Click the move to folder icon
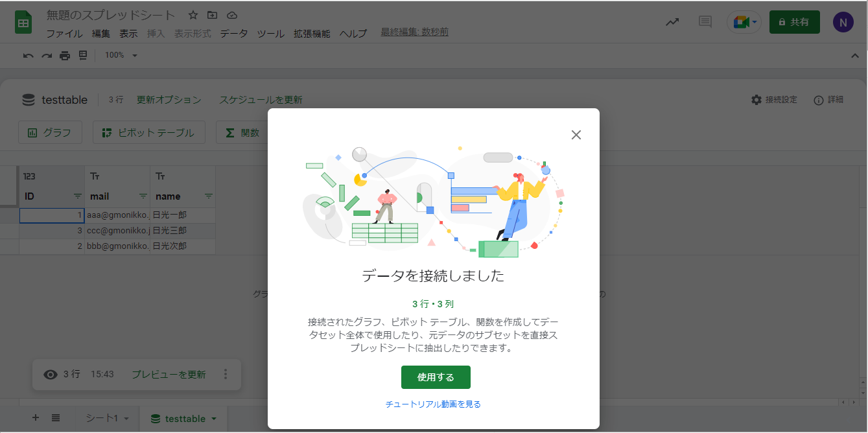Image resolution: width=868 pixels, height=433 pixels. click(213, 16)
